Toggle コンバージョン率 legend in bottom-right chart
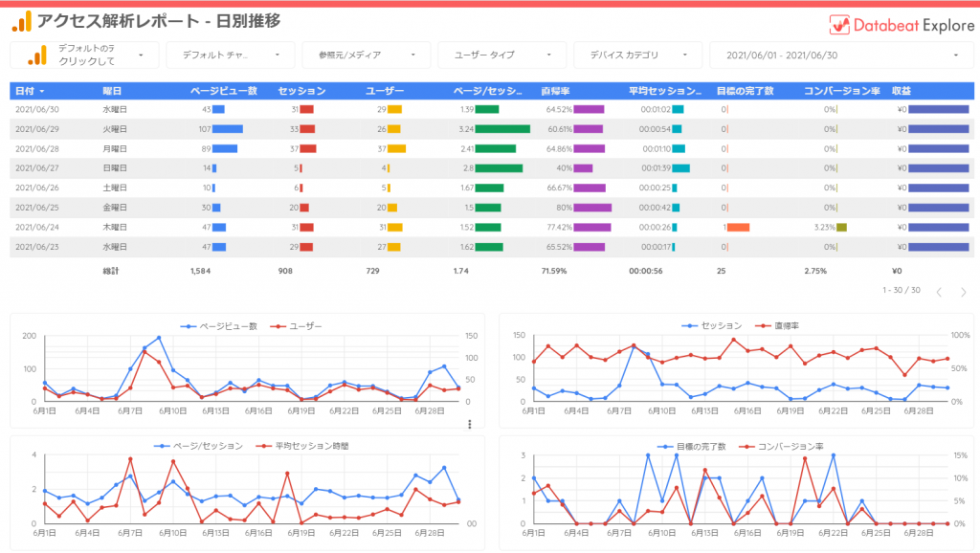Screen dimensions: 980x553 [781, 447]
